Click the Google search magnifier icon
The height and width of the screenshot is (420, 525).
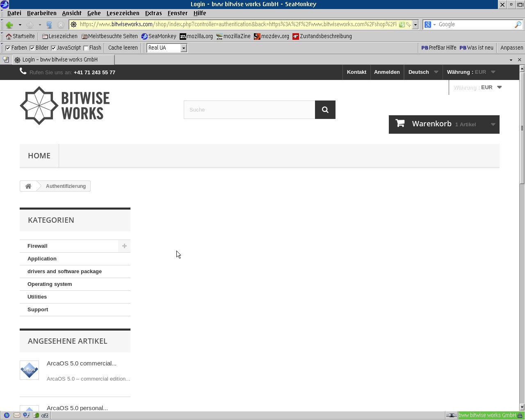tap(518, 25)
